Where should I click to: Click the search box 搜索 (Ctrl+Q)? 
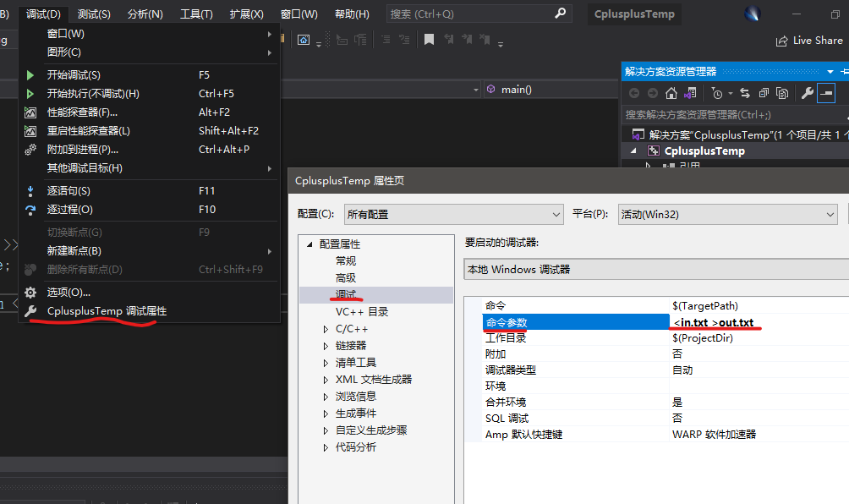click(479, 14)
